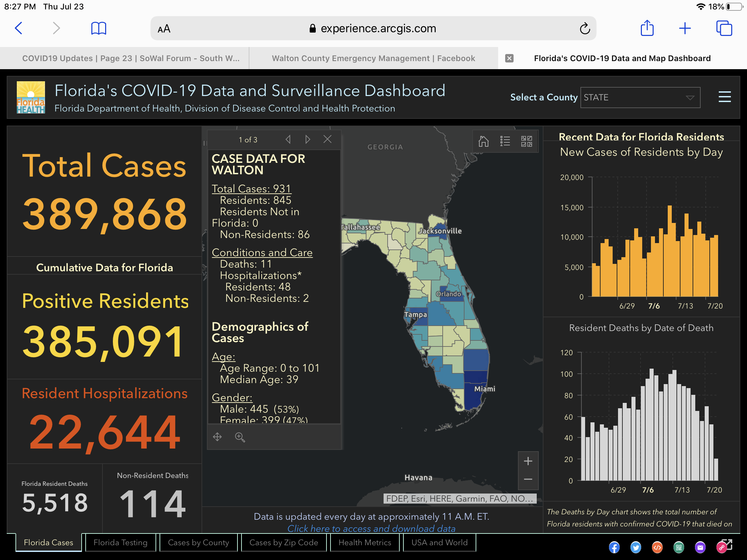Screen dimensions: 747x560
Task: Click the popup pan move icon
Action: point(217,437)
